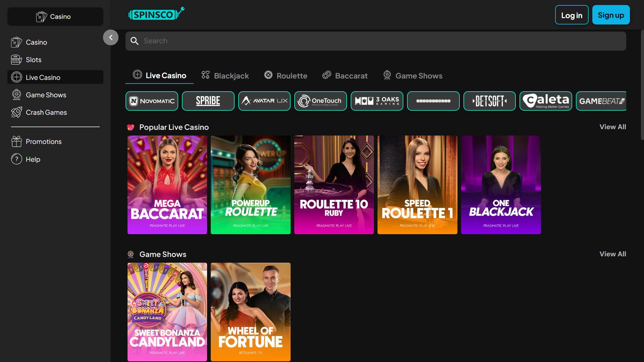The image size is (644, 362).
Task: Open the Mega Baccarat game thumbnail
Action: coord(167,185)
